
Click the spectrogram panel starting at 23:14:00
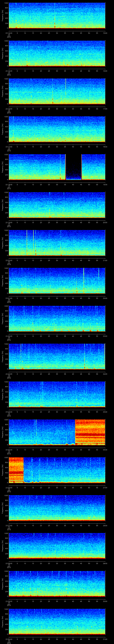click(57, 16)
